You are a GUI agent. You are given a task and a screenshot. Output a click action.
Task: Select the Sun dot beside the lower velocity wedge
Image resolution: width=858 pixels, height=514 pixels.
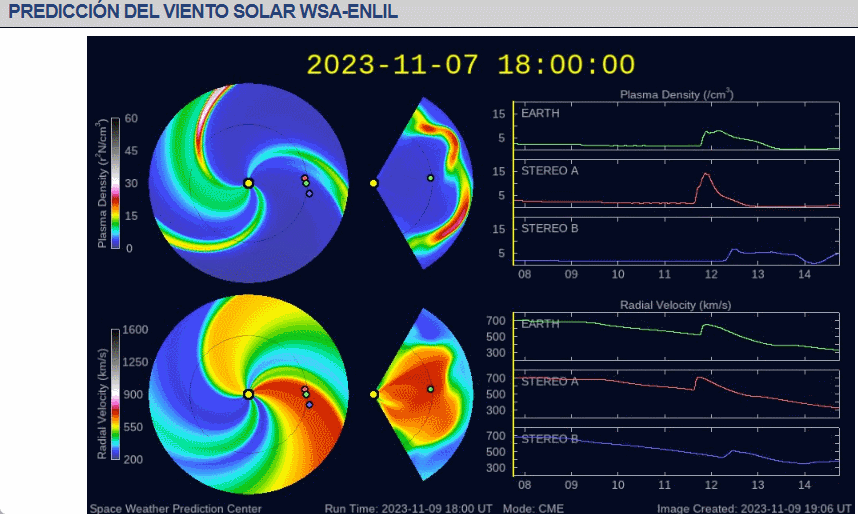(373, 394)
